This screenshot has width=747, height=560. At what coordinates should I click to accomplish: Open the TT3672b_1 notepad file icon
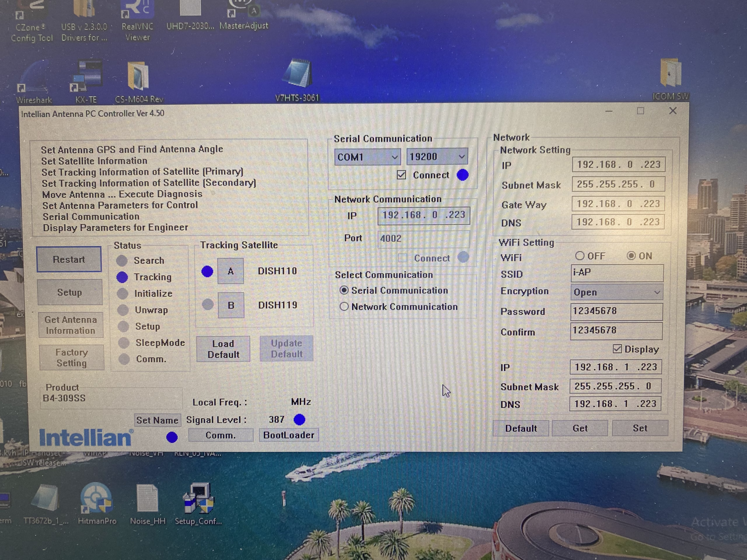[x=46, y=504]
